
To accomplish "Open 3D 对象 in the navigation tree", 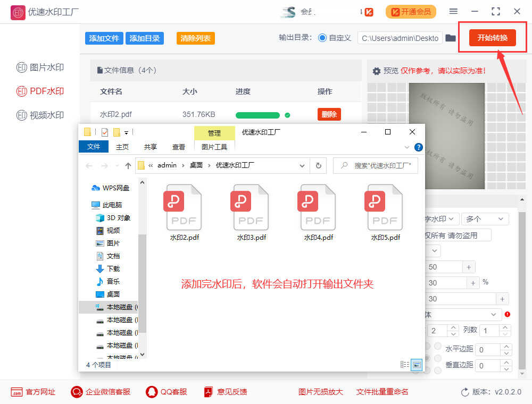I will [113, 217].
